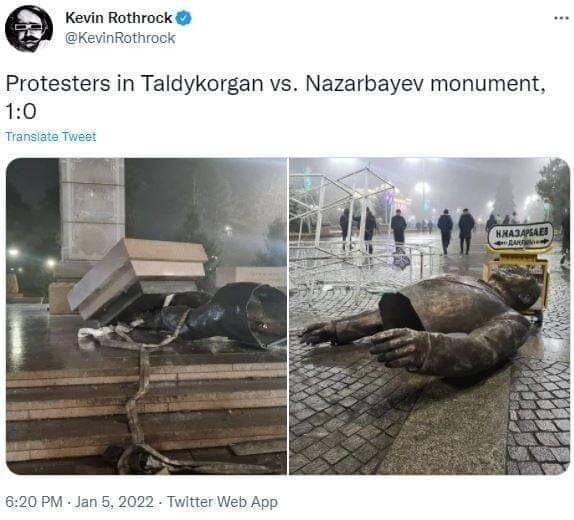Click the tweet text about Taldykorgan
Screen dimensions: 574x520
tap(276, 97)
